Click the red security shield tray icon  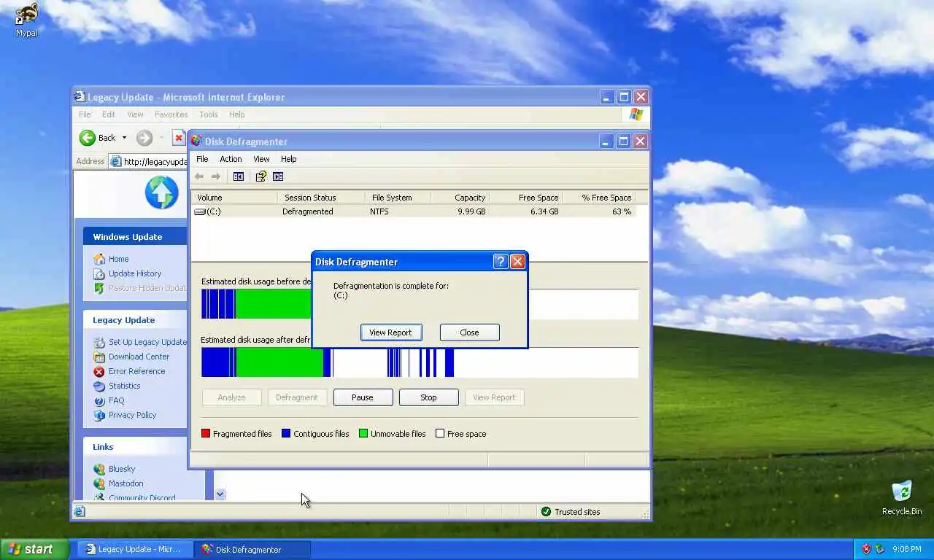point(866,549)
